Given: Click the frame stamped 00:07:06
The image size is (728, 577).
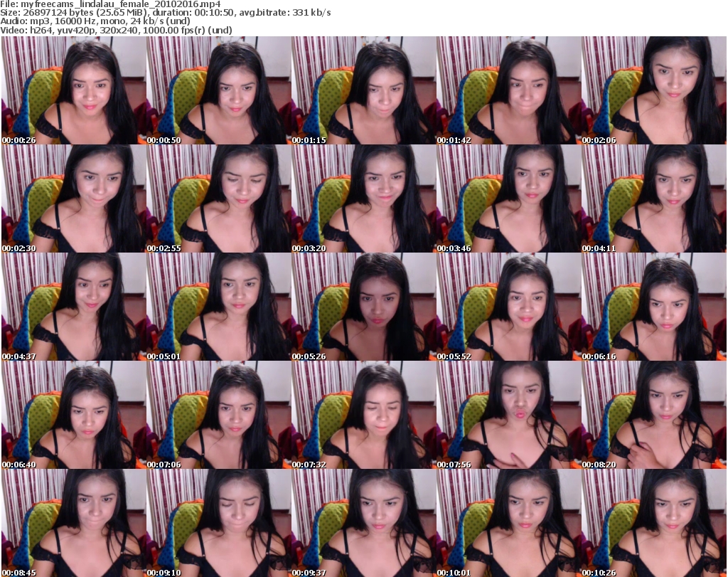Looking at the screenshot, I should coord(219,415).
